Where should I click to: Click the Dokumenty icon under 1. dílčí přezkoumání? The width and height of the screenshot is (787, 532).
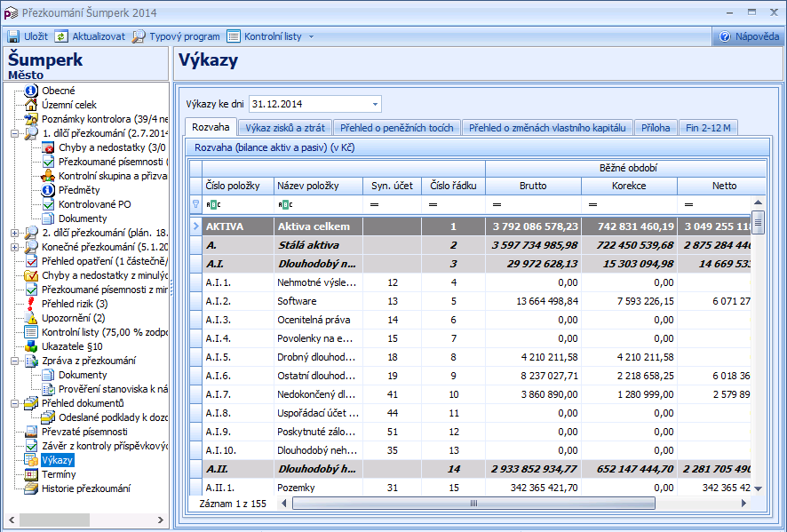click(48, 218)
